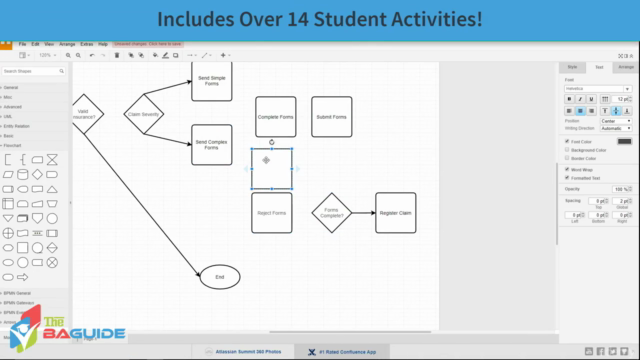Toggle the shadow toolbar icon
This screenshot has height=360, width=640.
click(x=176, y=55)
